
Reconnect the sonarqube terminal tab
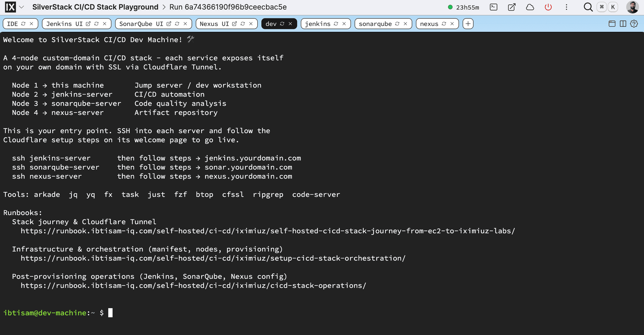397,24
